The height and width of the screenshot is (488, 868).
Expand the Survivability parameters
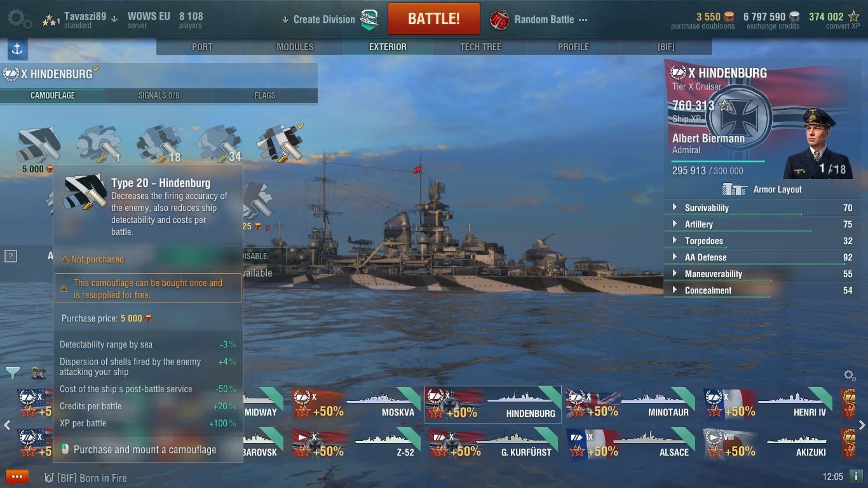762,208
